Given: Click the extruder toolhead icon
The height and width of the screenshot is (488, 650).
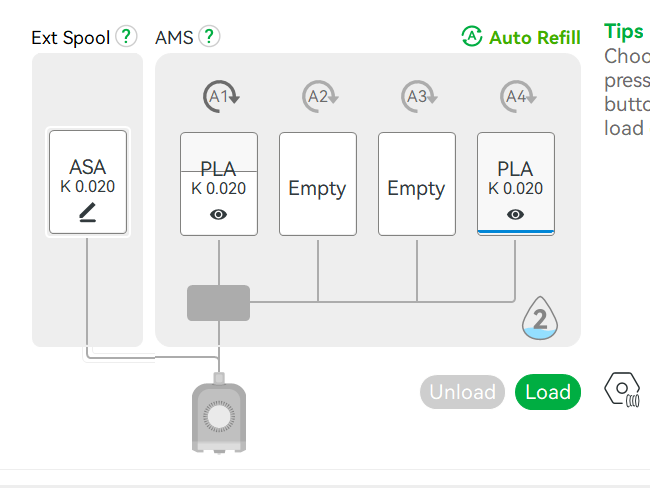Looking at the screenshot, I should (x=219, y=413).
